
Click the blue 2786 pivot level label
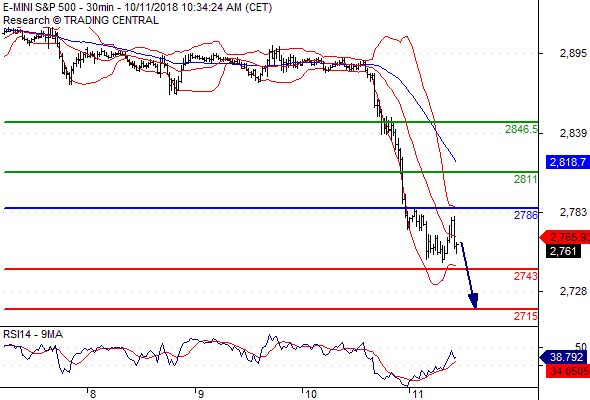pos(526,215)
